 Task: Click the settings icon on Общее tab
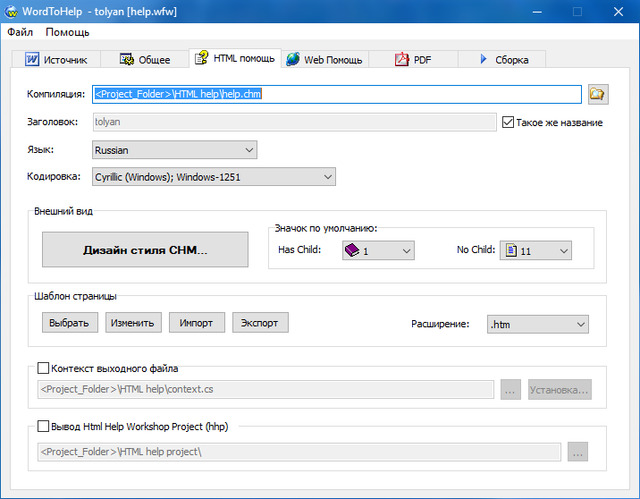pyautogui.click(x=127, y=59)
